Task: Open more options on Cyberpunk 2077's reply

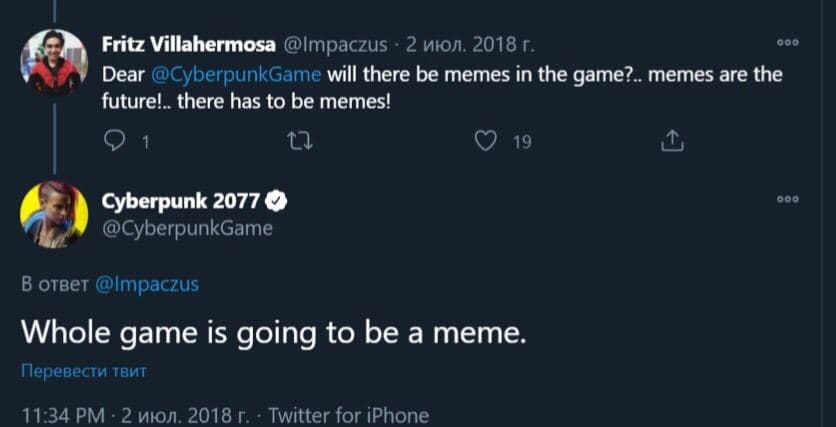Action: (x=789, y=199)
